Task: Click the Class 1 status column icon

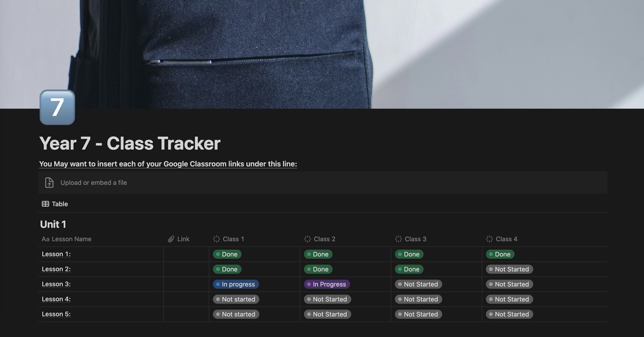Action: point(216,239)
